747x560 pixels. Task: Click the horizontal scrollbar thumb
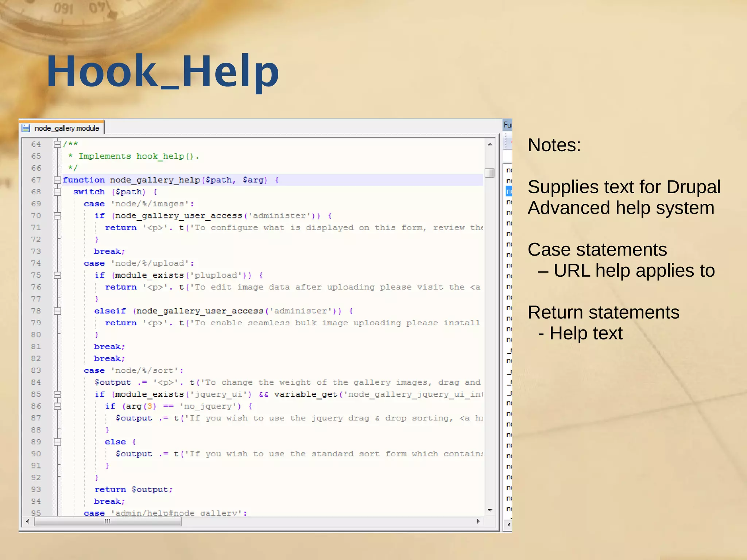tap(108, 522)
